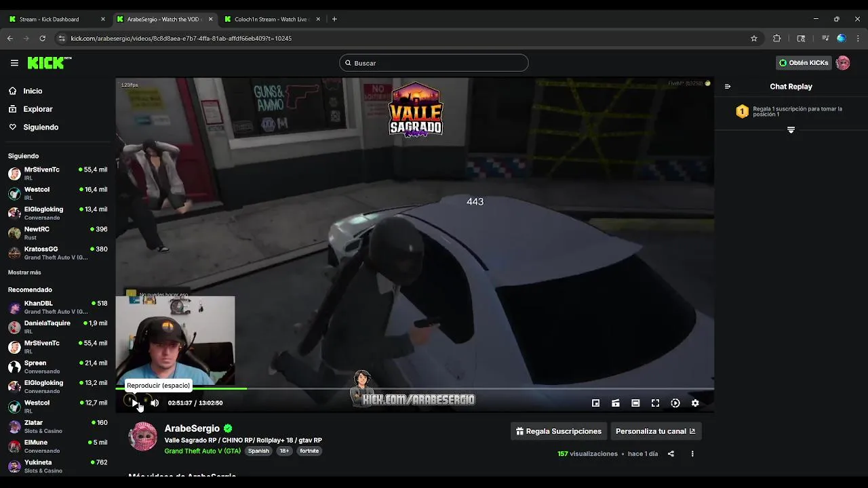
Task: Toggle theater mode in the player
Action: (635, 403)
